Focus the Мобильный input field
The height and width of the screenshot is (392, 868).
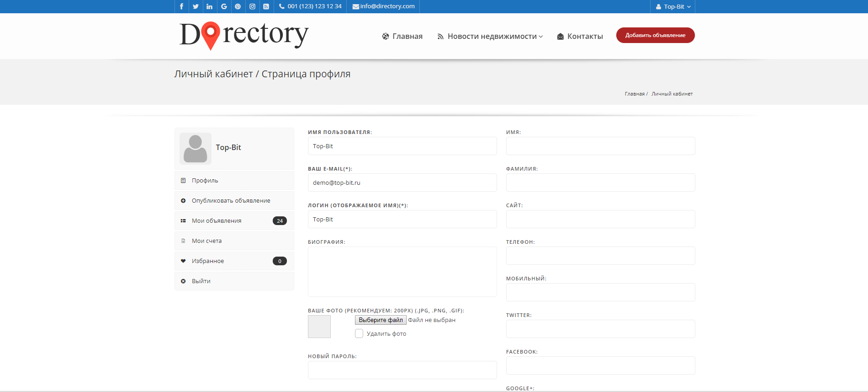[601, 292]
